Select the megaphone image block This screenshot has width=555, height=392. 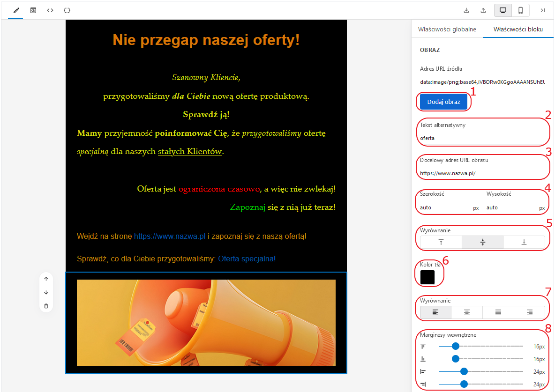pyautogui.click(x=206, y=323)
